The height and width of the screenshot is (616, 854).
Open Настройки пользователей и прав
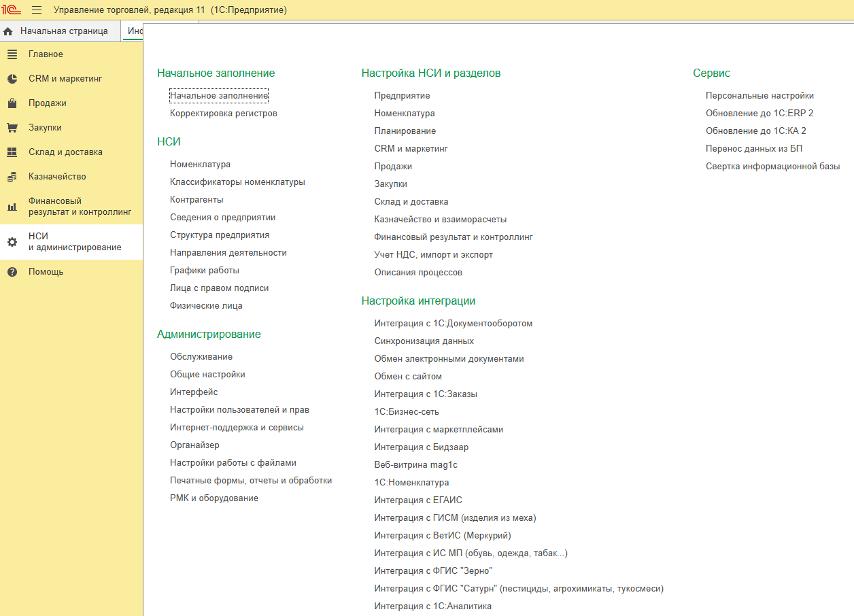click(239, 410)
